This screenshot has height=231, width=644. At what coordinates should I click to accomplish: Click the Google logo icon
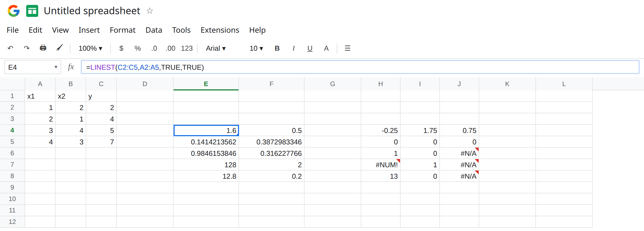coord(14,11)
